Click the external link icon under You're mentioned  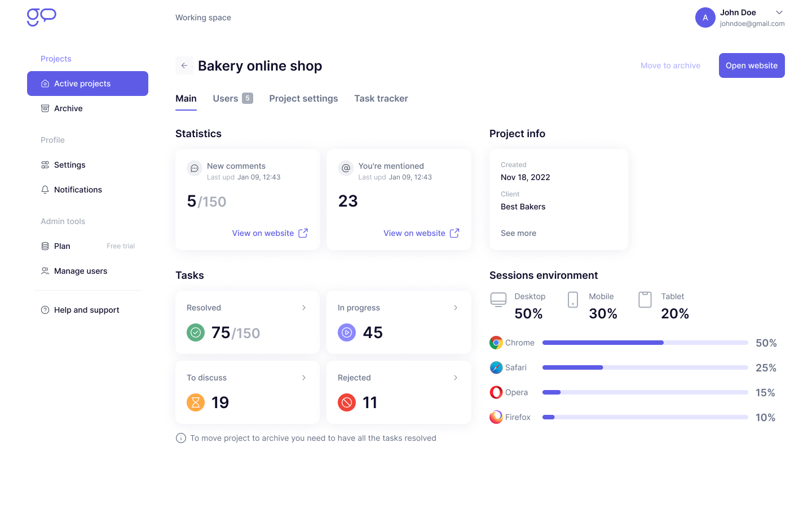(454, 233)
